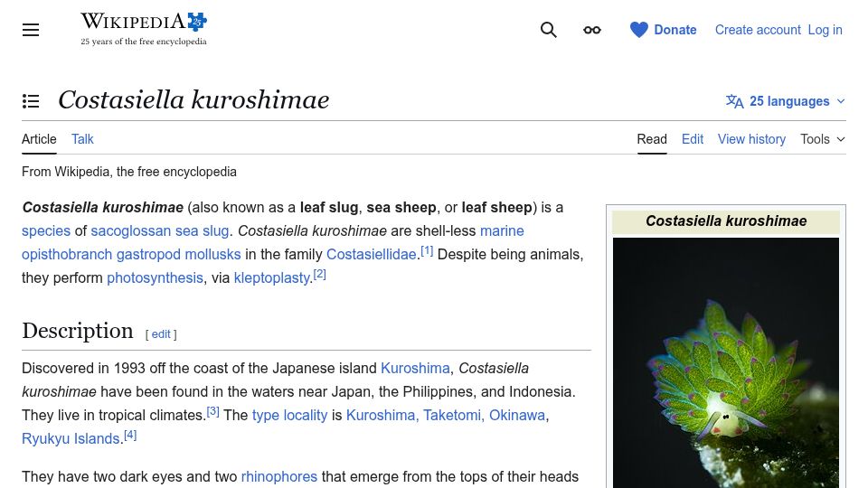Click the Donate heart icon
The height and width of the screenshot is (488, 868).
tap(639, 30)
